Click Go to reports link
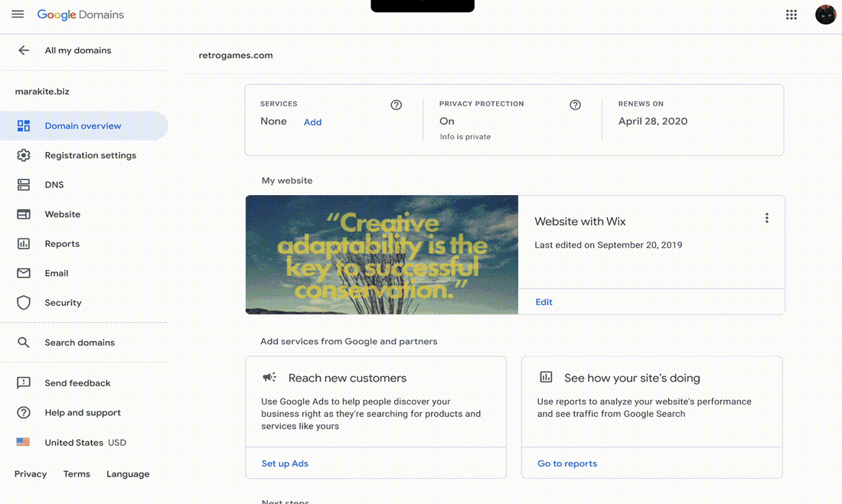This screenshot has width=842, height=504. 567,463
